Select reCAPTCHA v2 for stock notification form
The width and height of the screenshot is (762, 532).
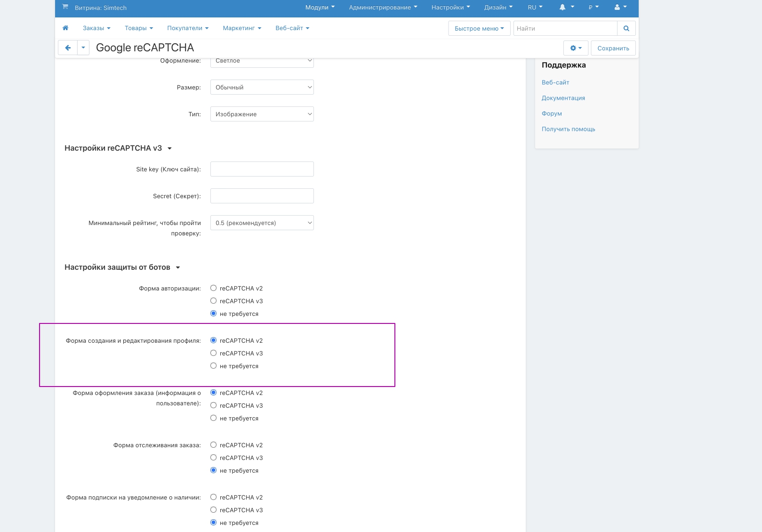coord(214,497)
